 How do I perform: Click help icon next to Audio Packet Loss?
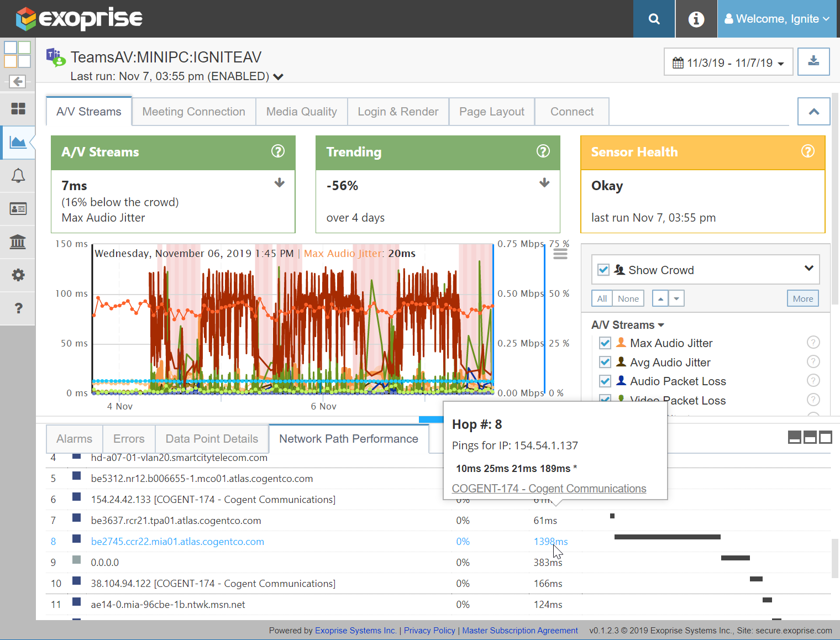(x=813, y=380)
